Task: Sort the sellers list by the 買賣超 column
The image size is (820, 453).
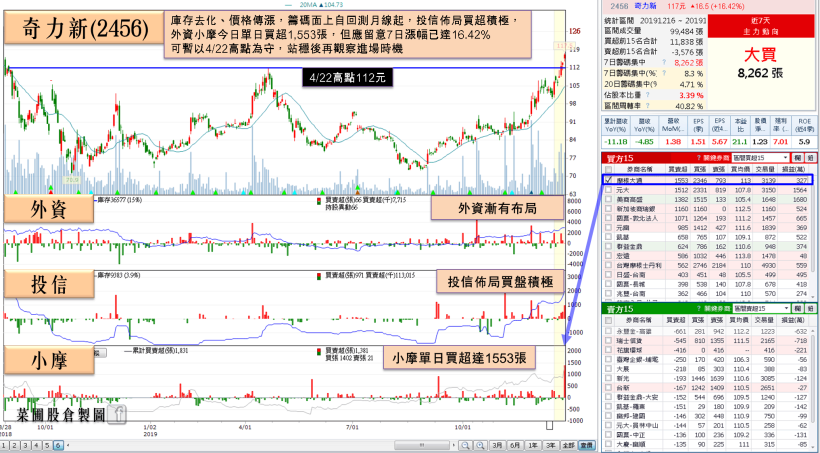Action: tap(677, 320)
